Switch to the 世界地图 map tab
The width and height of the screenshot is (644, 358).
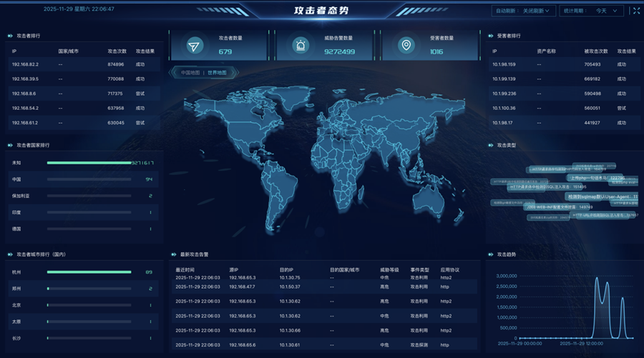click(x=217, y=73)
